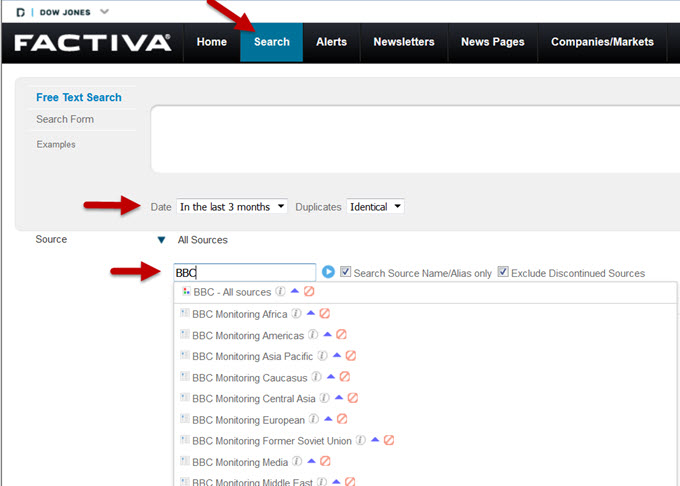Screen dimensions: 680x486
Task: Show info for BBC Monitoring Africa
Action: [296, 313]
